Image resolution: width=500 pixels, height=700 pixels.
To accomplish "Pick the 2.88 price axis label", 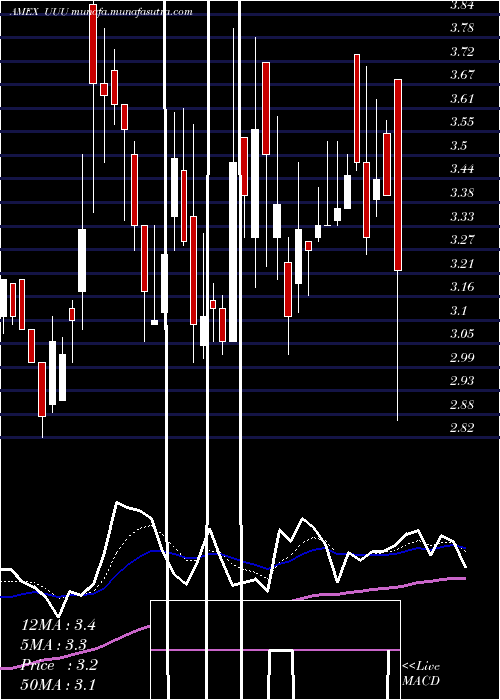I will (462, 404).
